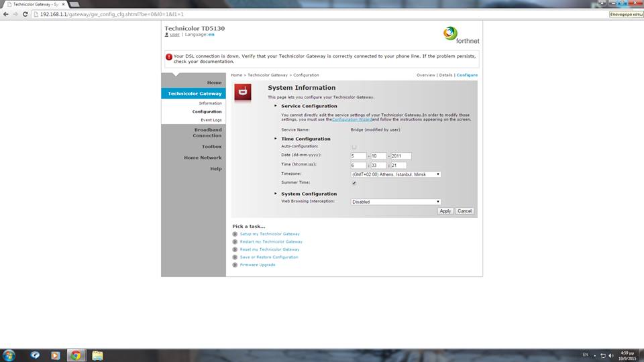Click Home in the breadcrumb trail
Viewport: 644px width, 362px height.
tap(237, 75)
